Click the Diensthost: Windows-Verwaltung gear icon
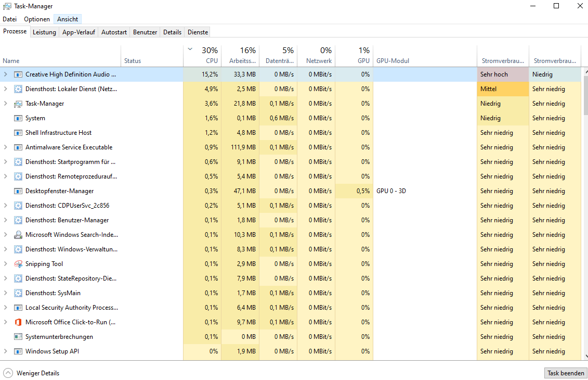Screen dimensions: 588x380 pos(18,249)
